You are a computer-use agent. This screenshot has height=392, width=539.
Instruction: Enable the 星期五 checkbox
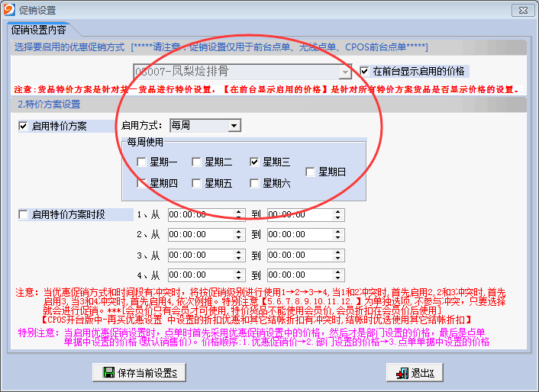click(196, 183)
